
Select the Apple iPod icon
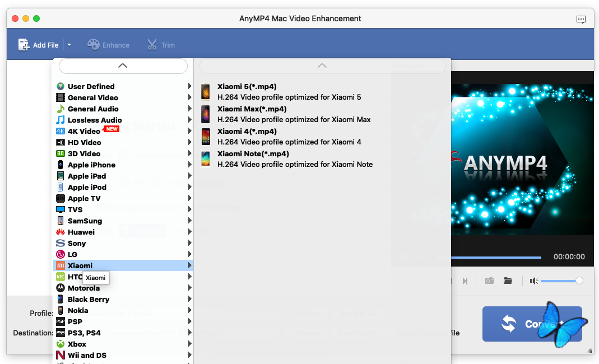61,187
